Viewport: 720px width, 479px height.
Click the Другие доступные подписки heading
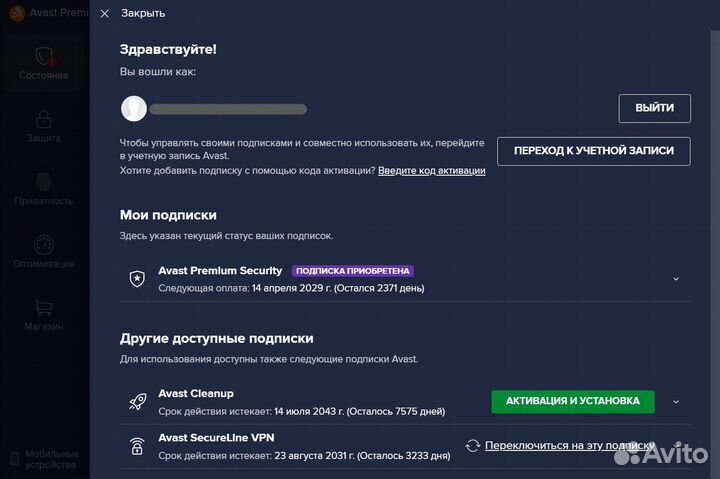[x=217, y=338]
